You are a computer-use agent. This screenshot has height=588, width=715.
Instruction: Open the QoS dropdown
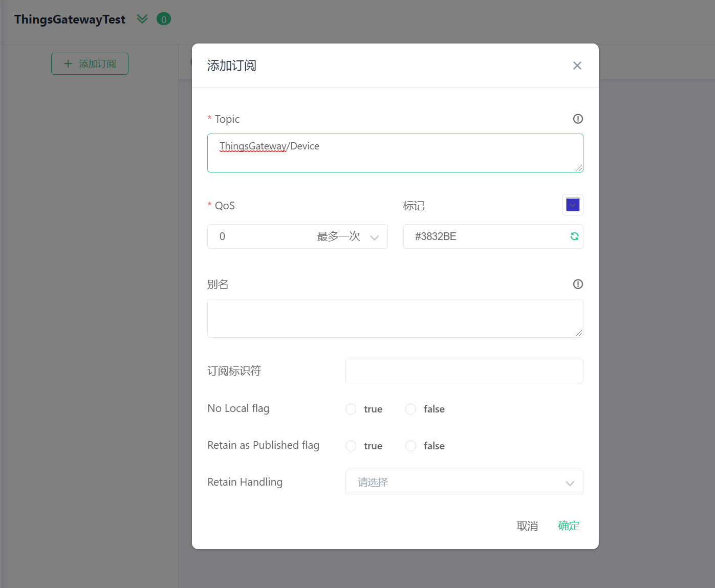click(x=297, y=236)
